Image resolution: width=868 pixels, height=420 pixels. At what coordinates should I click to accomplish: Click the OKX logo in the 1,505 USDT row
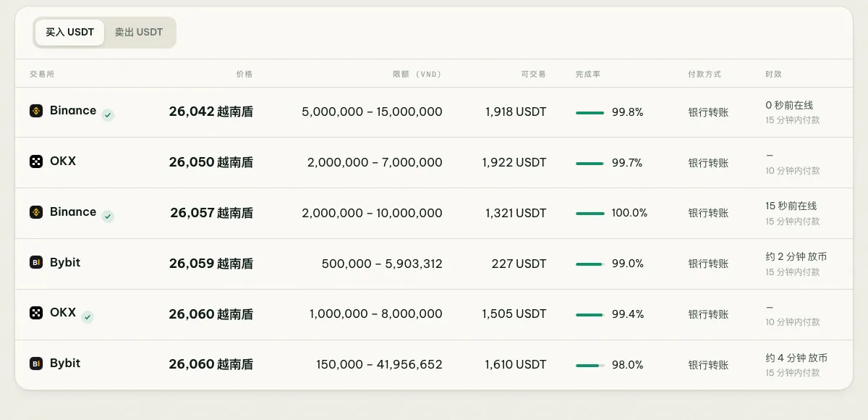pos(36,313)
